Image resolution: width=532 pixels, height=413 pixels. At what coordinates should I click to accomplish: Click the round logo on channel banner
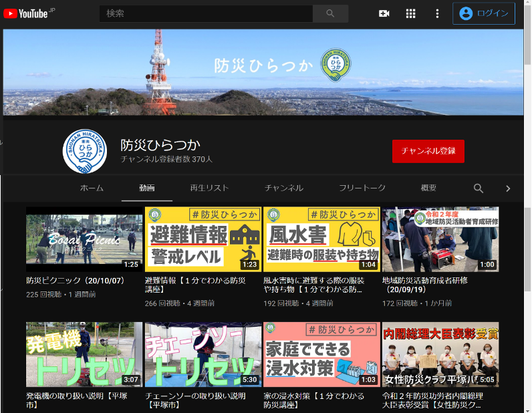pos(336,65)
